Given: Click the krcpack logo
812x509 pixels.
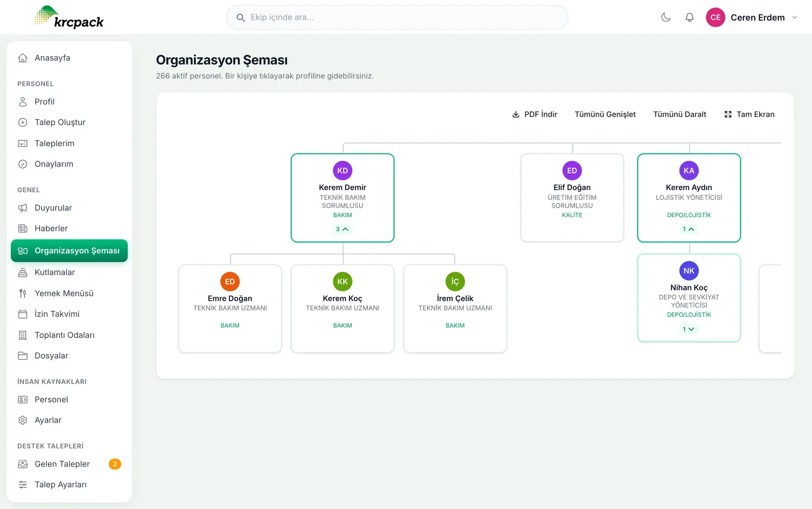Looking at the screenshot, I should coord(69,18).
